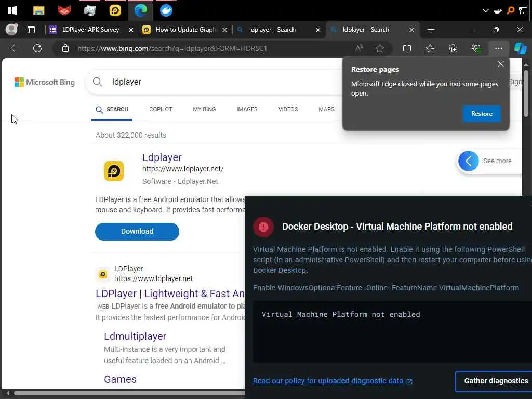532x399 pixels.
Task: Switch to the first ldplayer - Search tab
Action: pyautogui.click(x=272, y=30)
